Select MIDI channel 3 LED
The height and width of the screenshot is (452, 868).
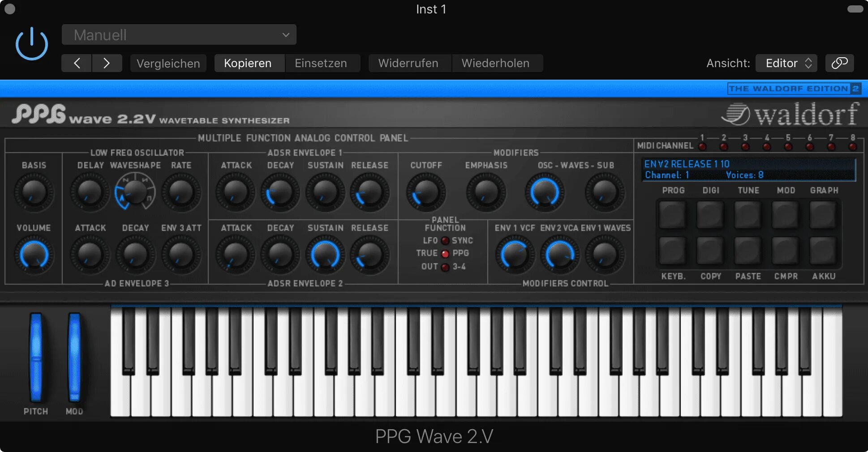[x=745, y=146]
